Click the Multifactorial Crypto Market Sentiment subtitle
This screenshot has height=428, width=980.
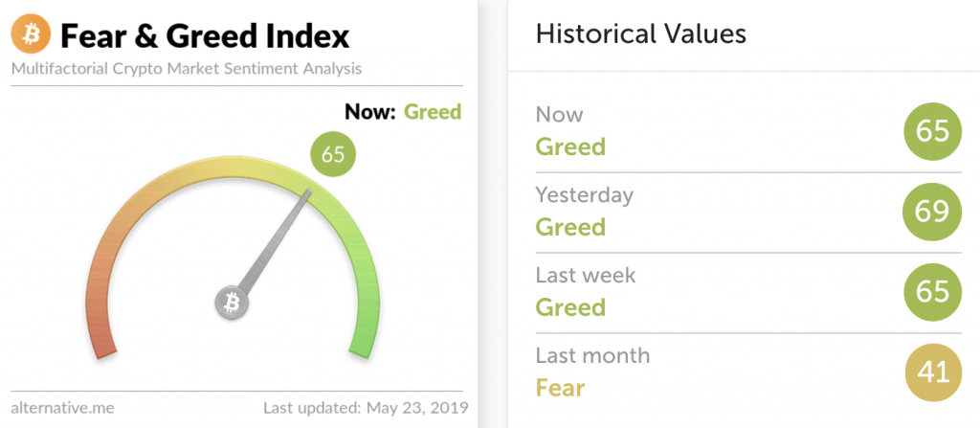tap(187, 70)
